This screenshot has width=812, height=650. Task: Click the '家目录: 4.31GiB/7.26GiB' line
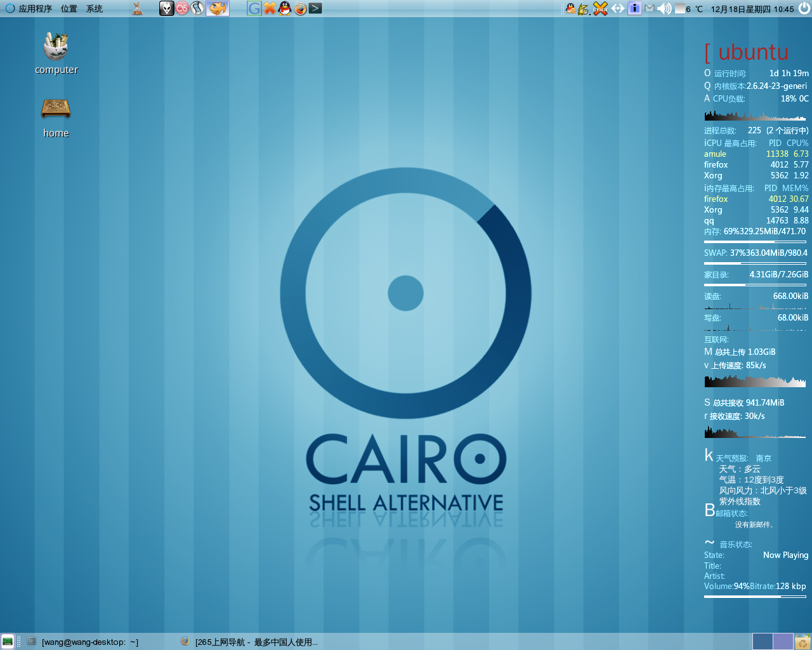756,275
